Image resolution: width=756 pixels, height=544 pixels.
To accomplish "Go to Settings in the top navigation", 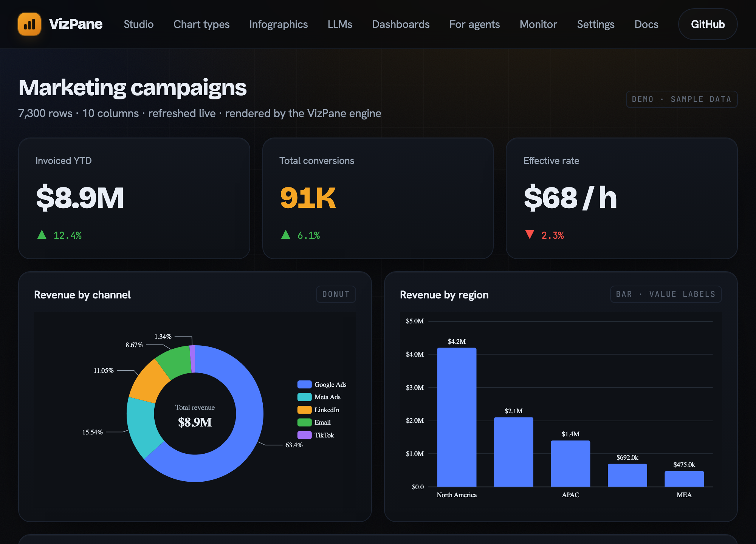I will tap(596, 24).
